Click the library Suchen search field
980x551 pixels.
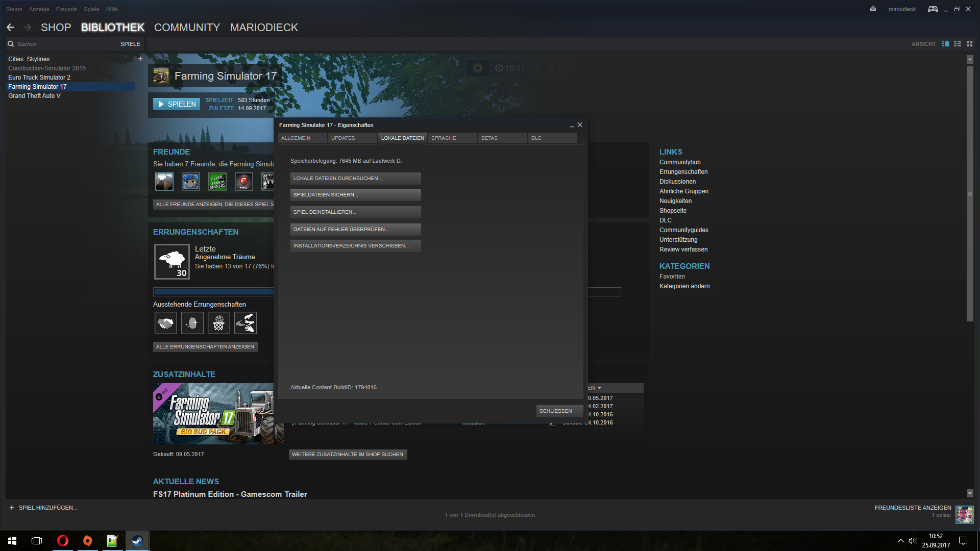[61, 44]
